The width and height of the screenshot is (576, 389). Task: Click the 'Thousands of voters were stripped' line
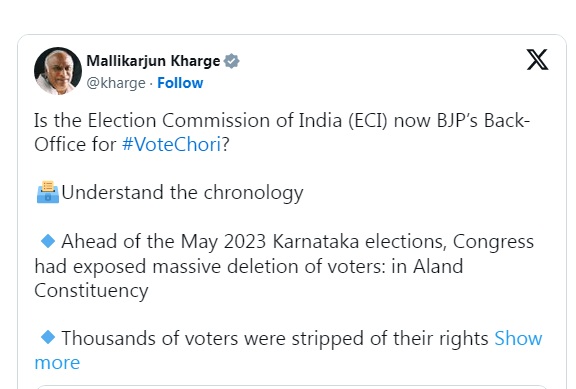[275, 338]
